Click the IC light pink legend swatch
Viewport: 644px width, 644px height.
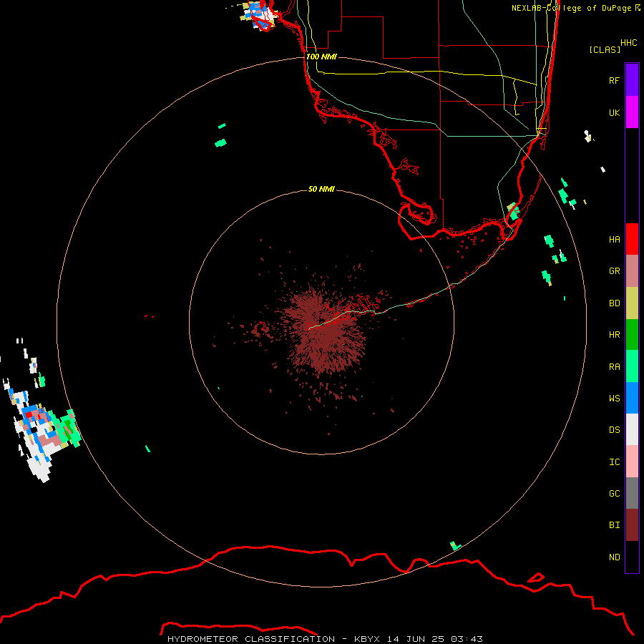632,462
